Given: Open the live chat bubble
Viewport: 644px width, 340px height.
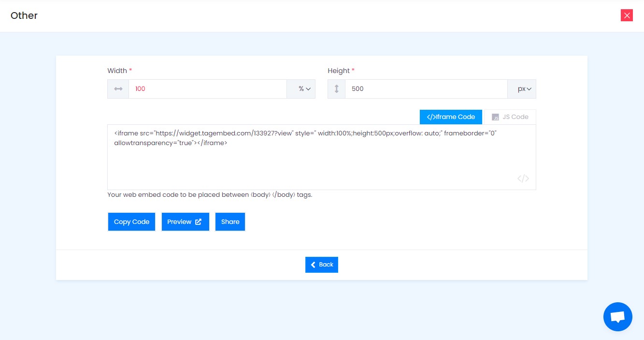Looking at the screenshot, I should [617, 317].
